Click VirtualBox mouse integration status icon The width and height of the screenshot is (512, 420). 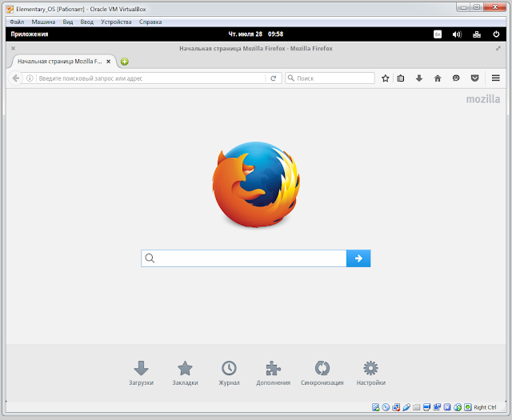point(458,407)
